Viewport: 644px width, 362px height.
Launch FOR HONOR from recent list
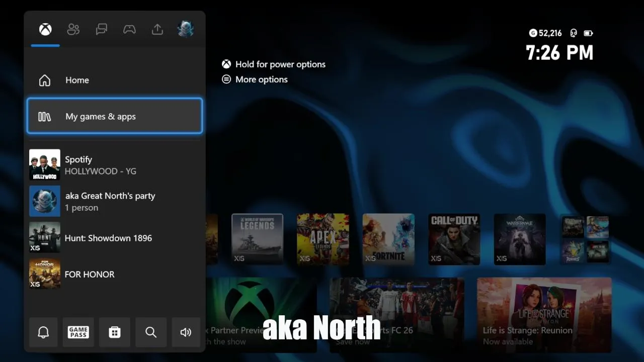(115, 274)
